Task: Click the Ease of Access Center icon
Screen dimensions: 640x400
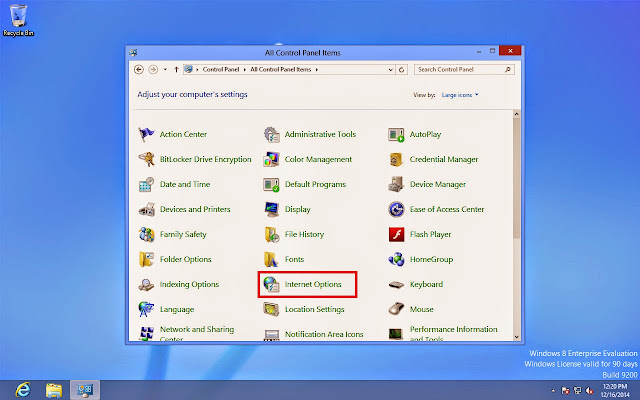Action: point(396,209)
